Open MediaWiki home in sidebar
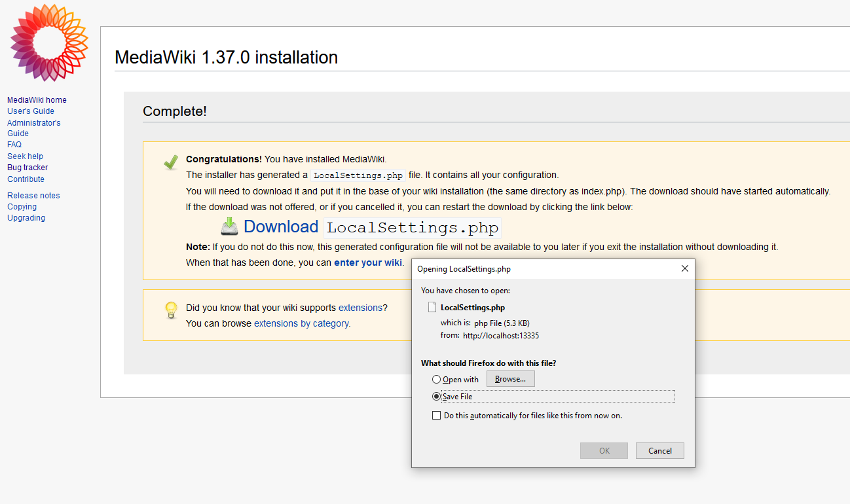This screenshot has height=504, width=850. click(x=37, y=100)
